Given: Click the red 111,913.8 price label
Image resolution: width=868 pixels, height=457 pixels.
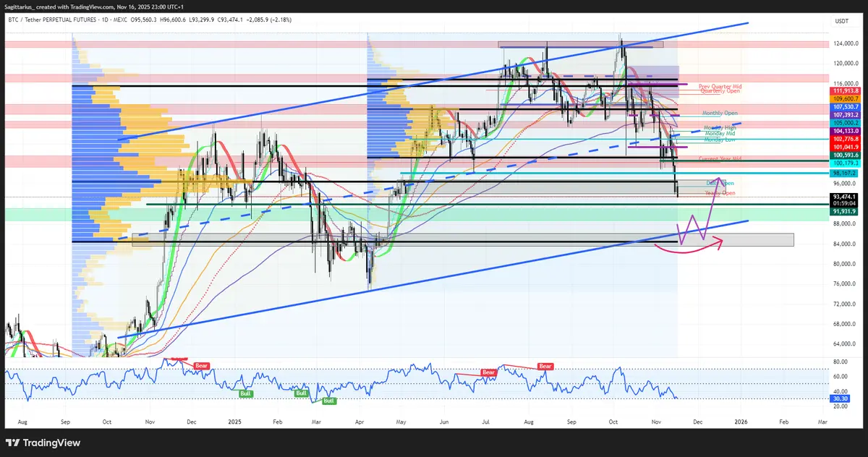Looking at the screenshot, I should (846, 90).
